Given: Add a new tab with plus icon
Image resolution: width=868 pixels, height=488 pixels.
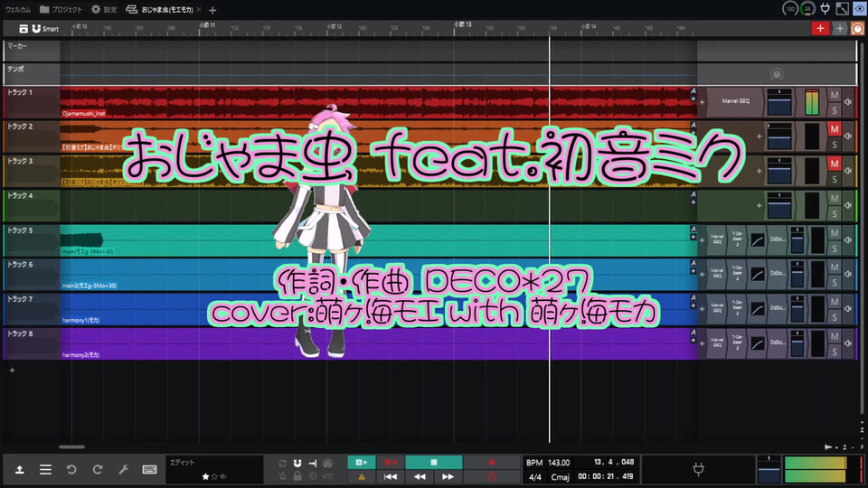Looking at the screenshot, I should 212,10.
